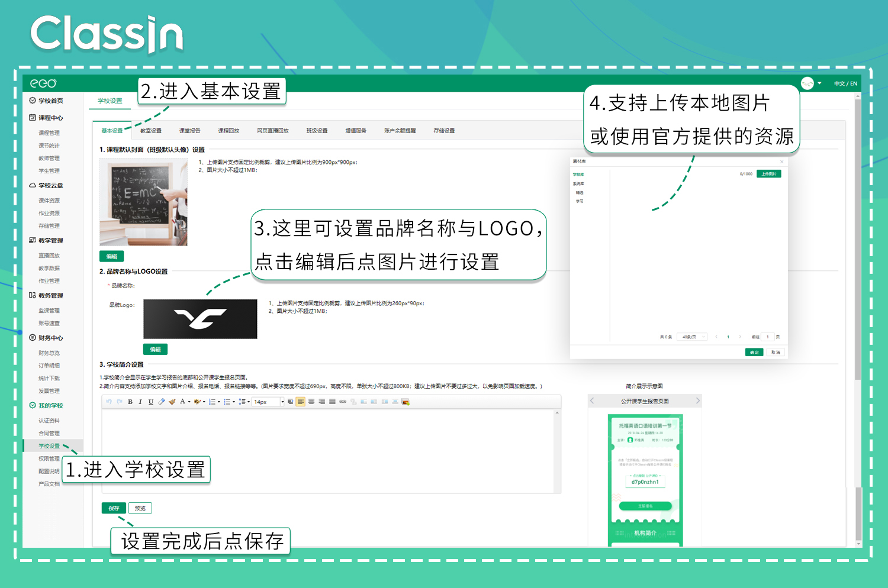The image size is (888, 588).
Task: Select the 精选 category under 系统库
Action: [580, 193]
